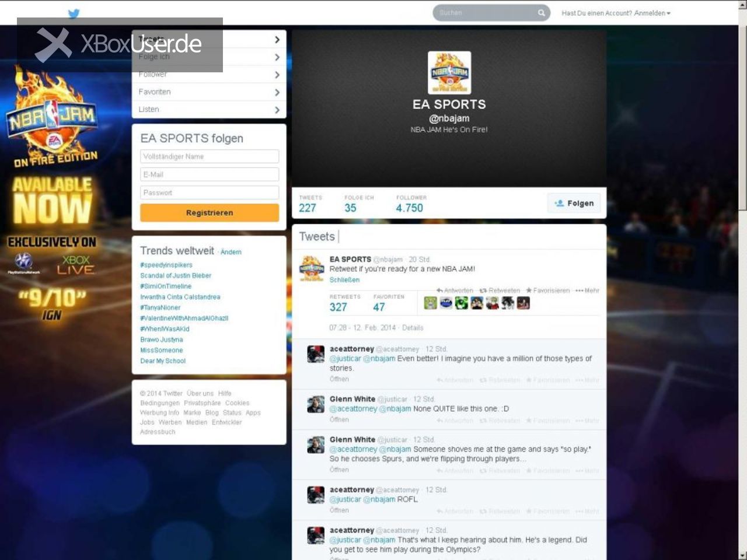The image size is (747, 560).
Task: Open the Anmelden login dropdown
Action: (x=652, y=13)
